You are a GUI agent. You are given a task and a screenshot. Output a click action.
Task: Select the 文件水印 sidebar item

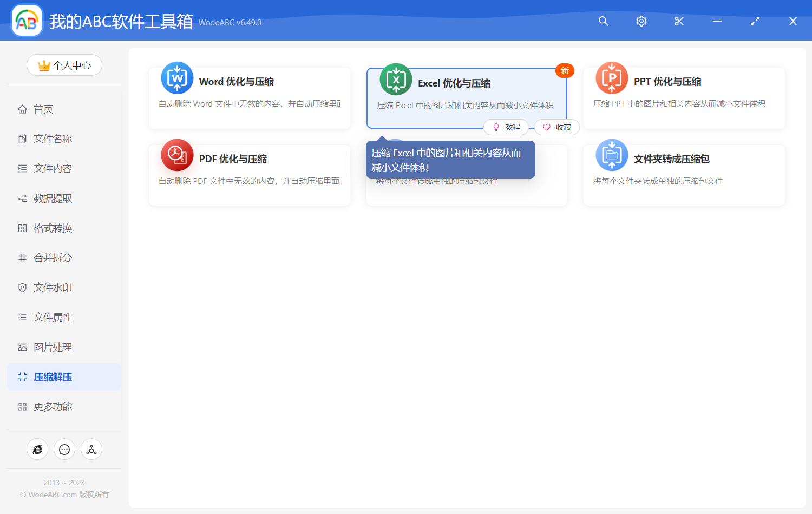[64, 288]
